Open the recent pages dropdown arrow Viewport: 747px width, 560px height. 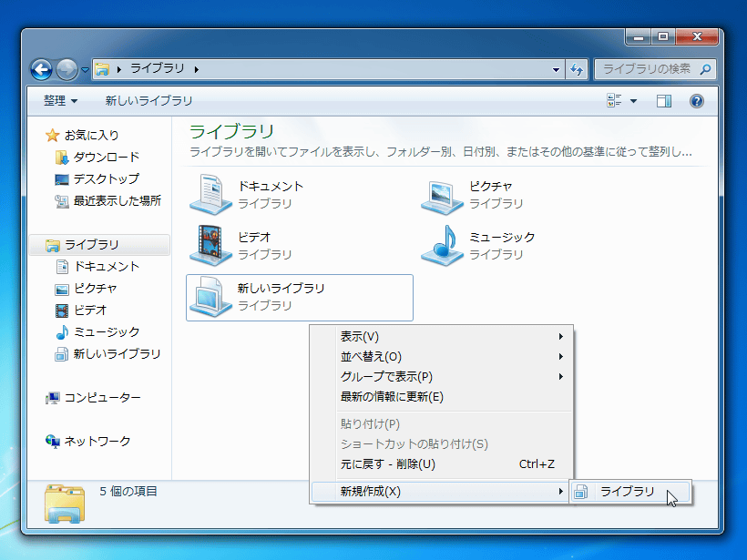coord(86,70)
